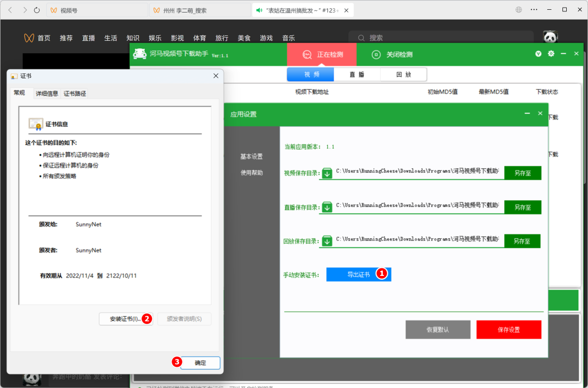Click the red 保存设置 button
588x388 pixels.
coord(509,330)
